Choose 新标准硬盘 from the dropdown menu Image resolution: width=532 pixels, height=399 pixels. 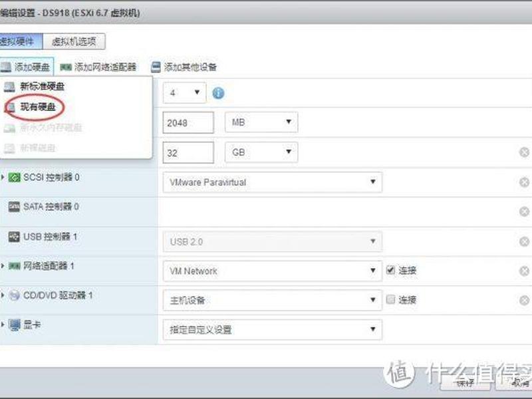[42, 86]
